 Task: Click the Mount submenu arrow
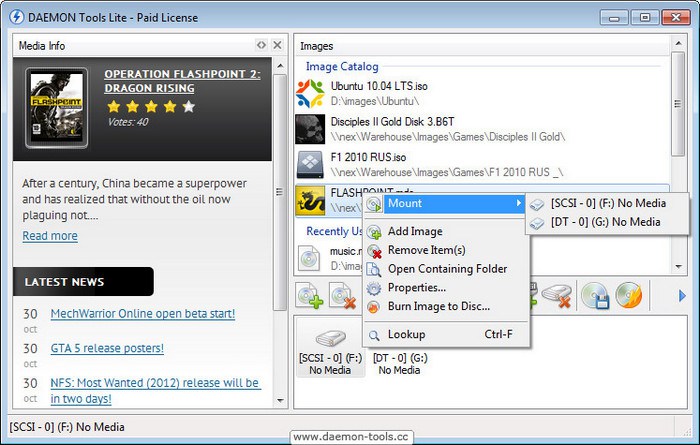pos(518,203)
